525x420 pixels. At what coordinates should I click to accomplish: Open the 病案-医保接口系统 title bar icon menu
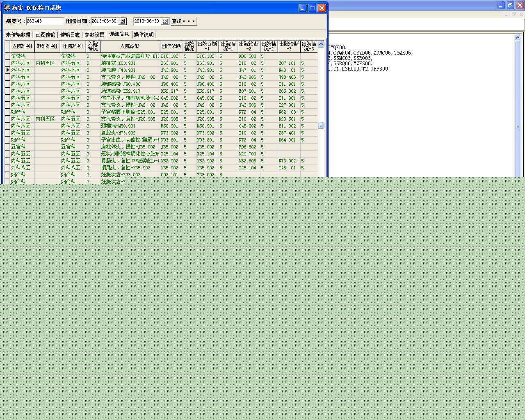pyautogui.click(x=7, y=8)
